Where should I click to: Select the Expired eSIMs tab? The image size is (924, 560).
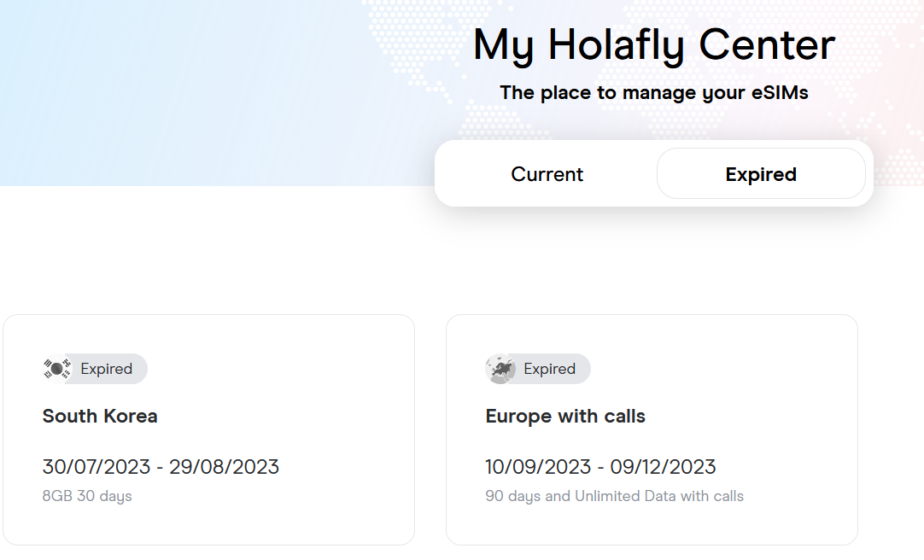click(x=760, y=174)
